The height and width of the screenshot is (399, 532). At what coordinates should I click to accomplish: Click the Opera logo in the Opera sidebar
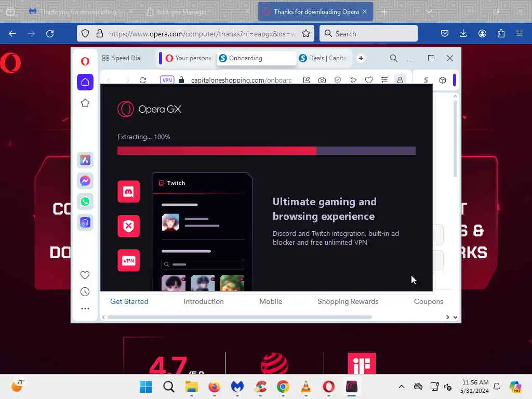85,61
